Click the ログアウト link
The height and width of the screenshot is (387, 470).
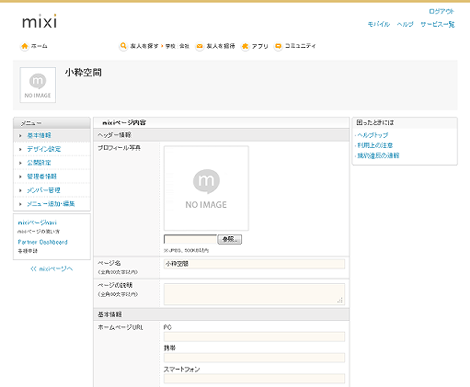[x=441, y=12]
